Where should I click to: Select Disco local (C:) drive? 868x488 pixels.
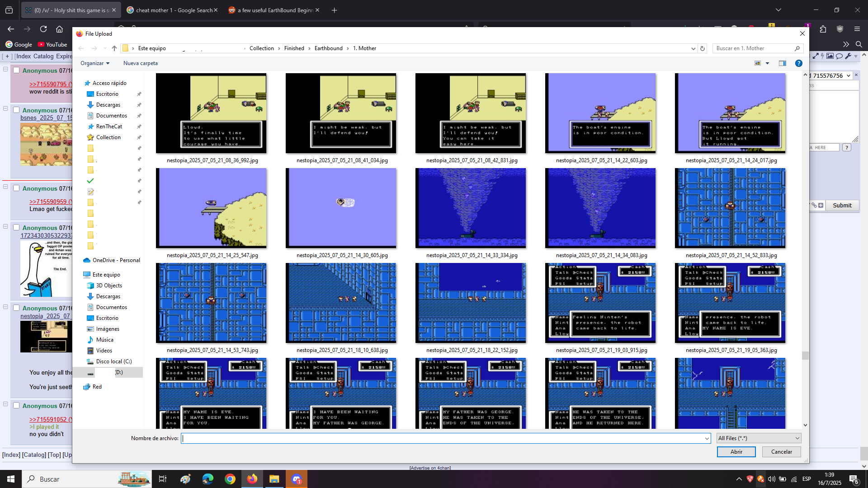point(114,361)
